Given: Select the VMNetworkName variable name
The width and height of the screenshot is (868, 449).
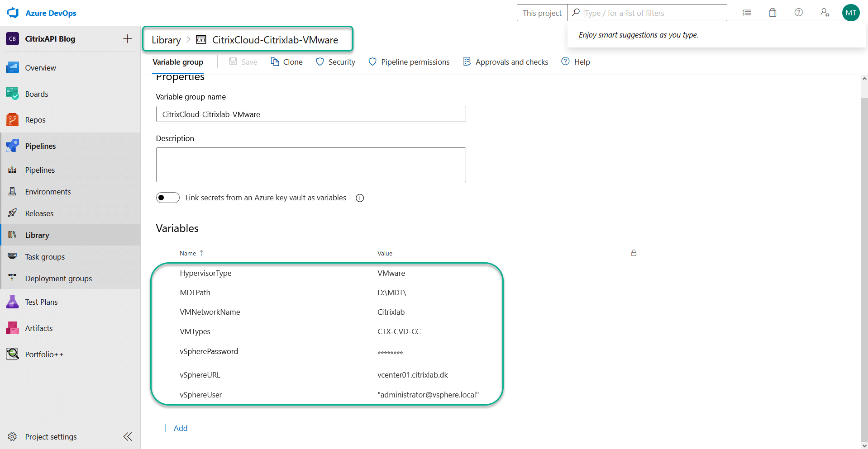Looking at the screenshot, I should 210,312.
